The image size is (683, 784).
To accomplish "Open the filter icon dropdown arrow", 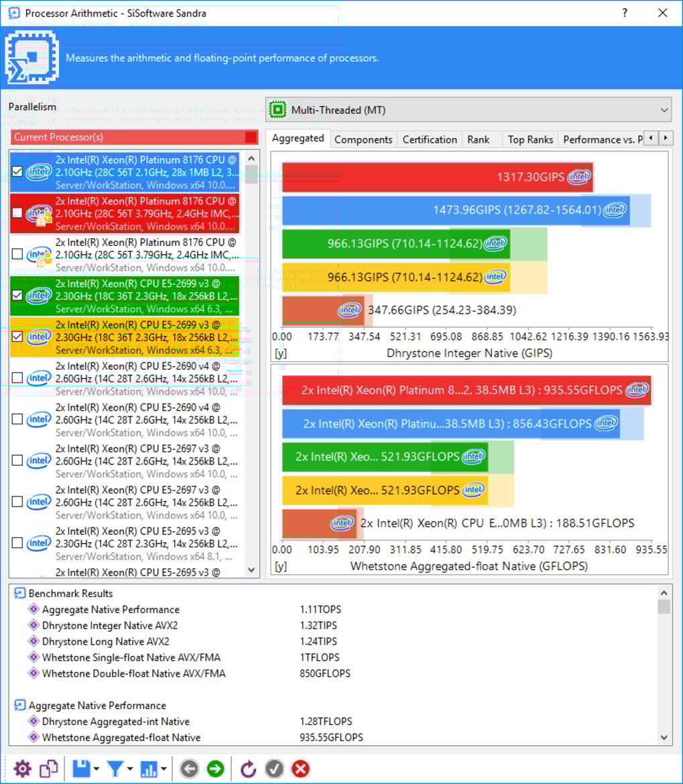I will tap(130, 769).
